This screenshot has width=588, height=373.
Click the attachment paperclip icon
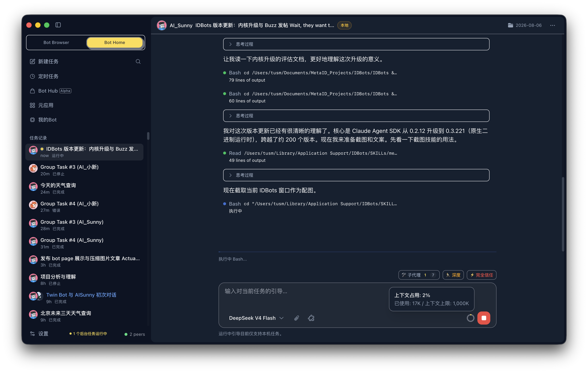click(x=297, y=318)
